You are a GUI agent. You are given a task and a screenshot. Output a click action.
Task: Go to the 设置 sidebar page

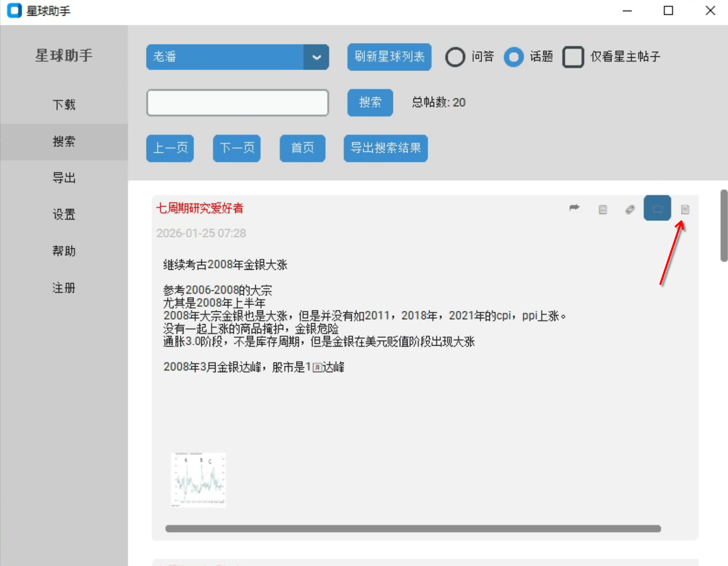point(64,214)
